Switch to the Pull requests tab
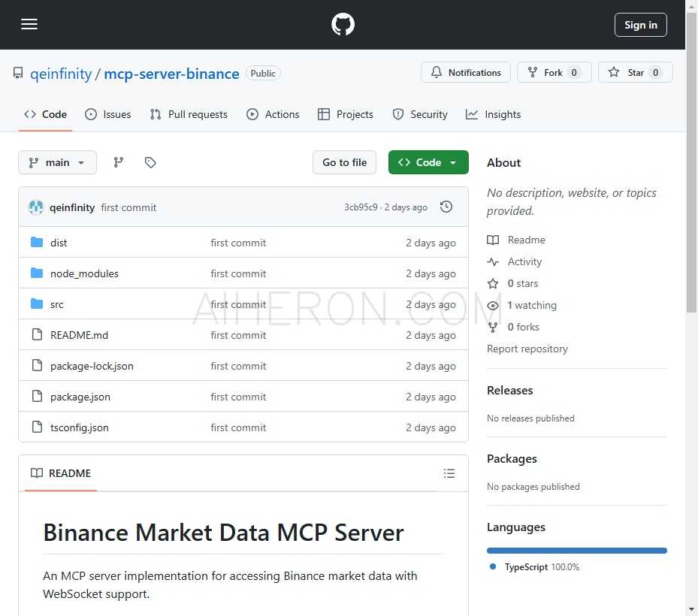This screenshot has width=698, height=616. point(189,114)
